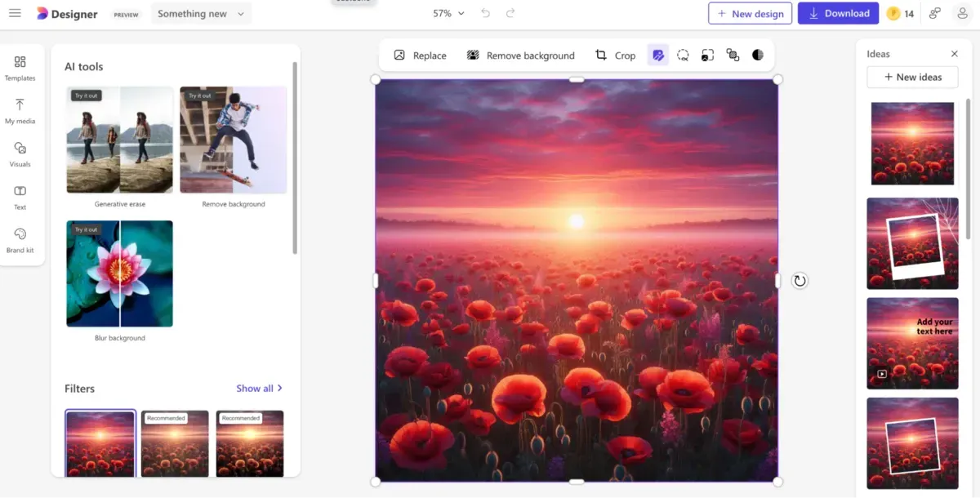980x498 pixels.
Task: Click the 'Ideas' panel title
Action: point(879,54)
